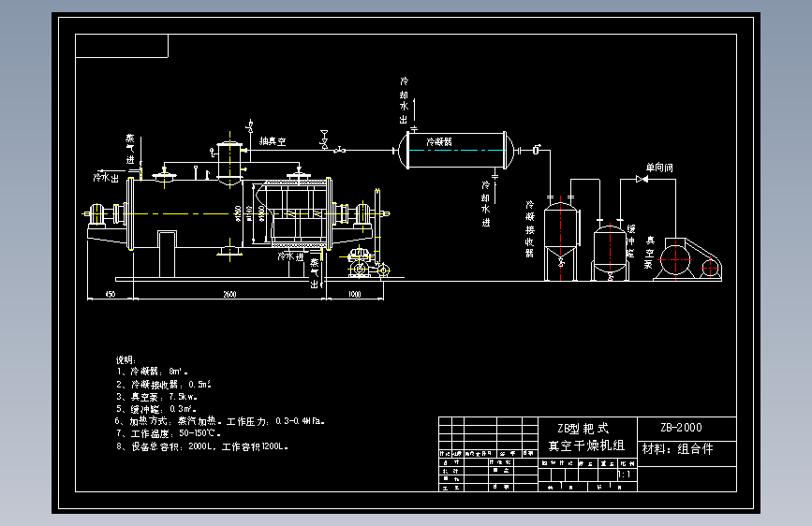Viewport: 812px width, 526px height.
Task: Click note line 5、缓冲罐: 0.3m³
Action: click(156, 409)
